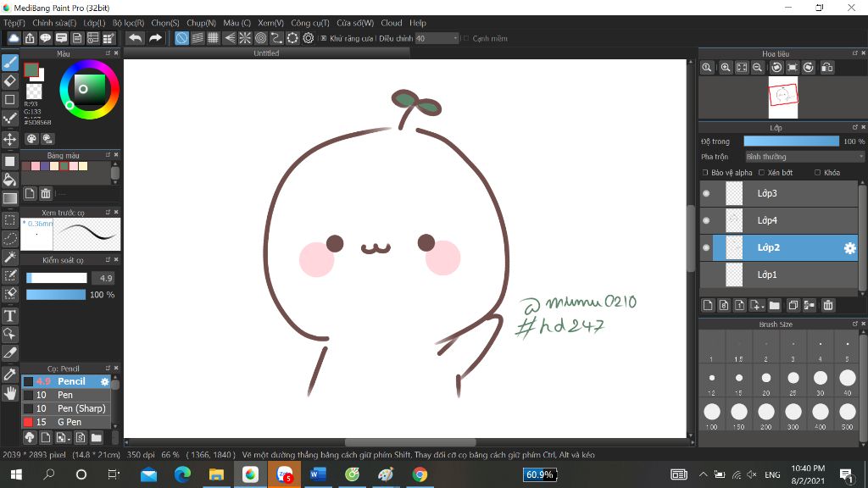868x488 pixels.
Task: Enable Khóa layer lock checkbox
Action: pos(818,173)
